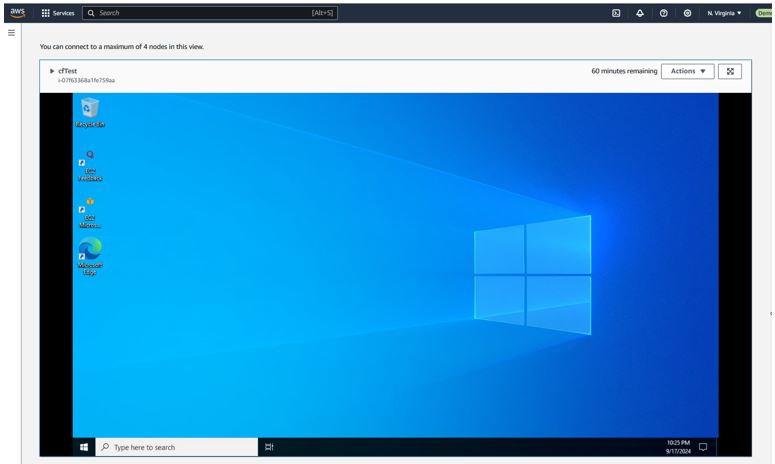Open the Windows Action Center icon

coord(703,447)
